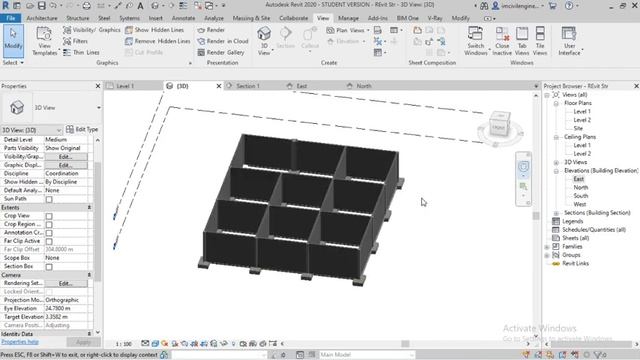Toggle Annotation Crop checkbox
The height and width of the screenshot is (360, 640).
49,233
